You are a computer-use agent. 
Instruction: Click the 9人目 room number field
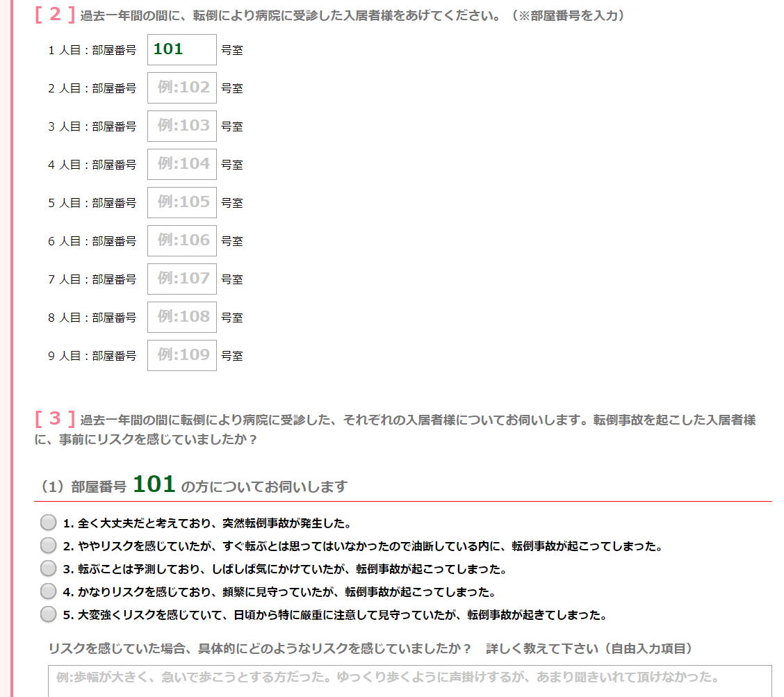tap(181, 355)
